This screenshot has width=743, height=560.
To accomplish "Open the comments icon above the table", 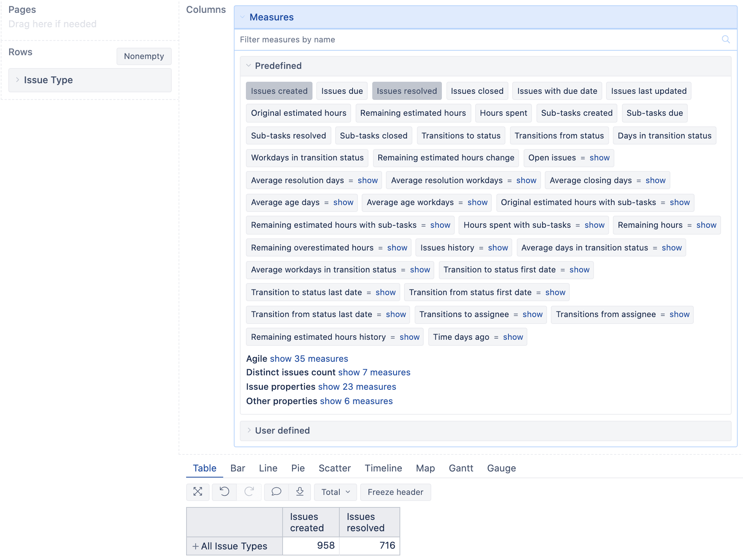I will 276,492.
